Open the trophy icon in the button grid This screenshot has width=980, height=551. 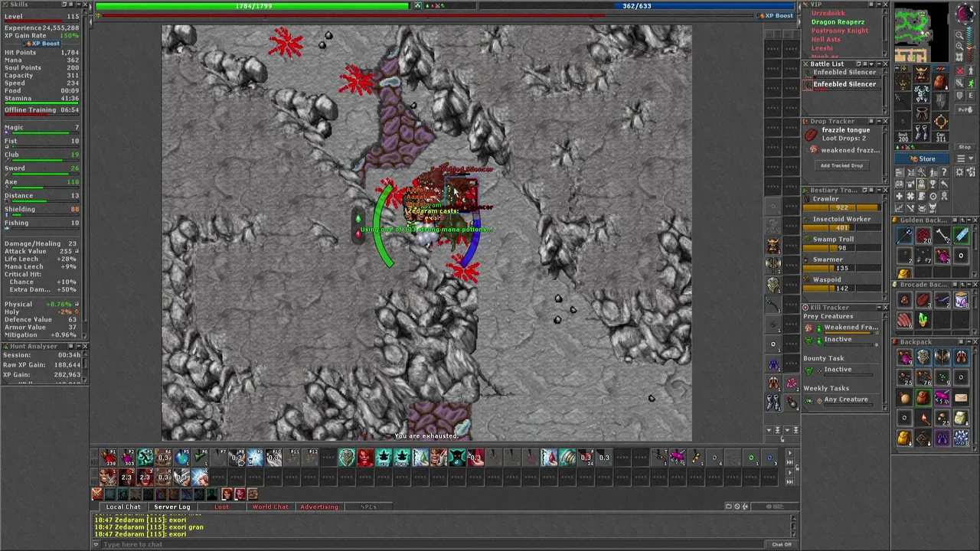point(933,183)
